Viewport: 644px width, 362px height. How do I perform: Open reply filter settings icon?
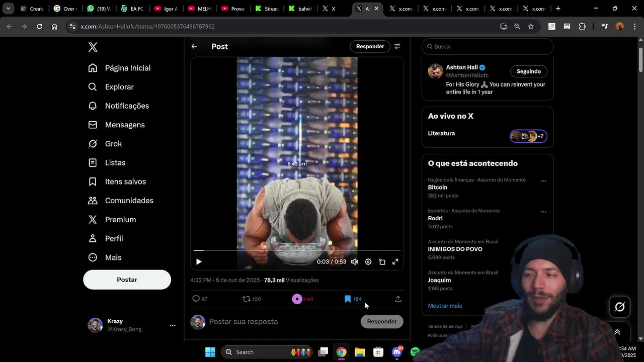(397, 46)
